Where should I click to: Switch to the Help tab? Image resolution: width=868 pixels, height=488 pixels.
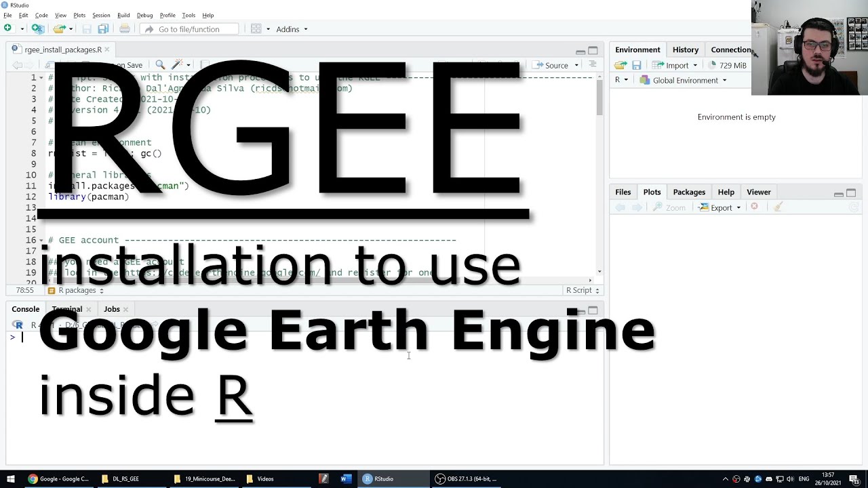pos(726,192)
